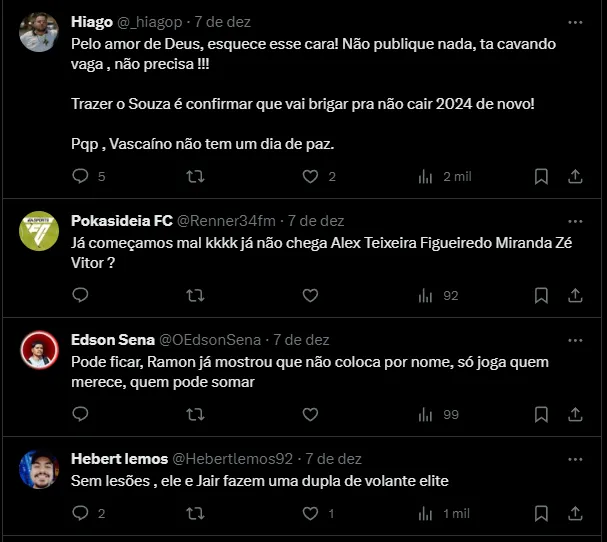Open Hiago's profile avatar

coord(39,32)
